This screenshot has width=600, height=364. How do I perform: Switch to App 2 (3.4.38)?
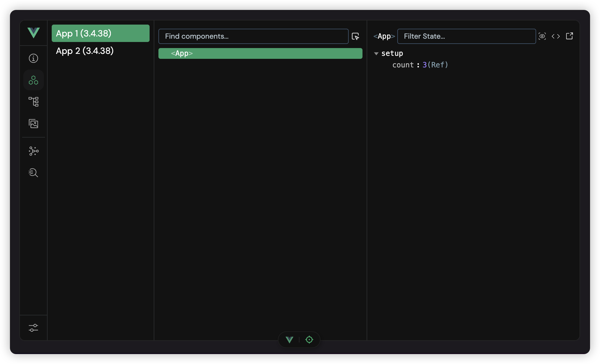(x=85, y=51)
